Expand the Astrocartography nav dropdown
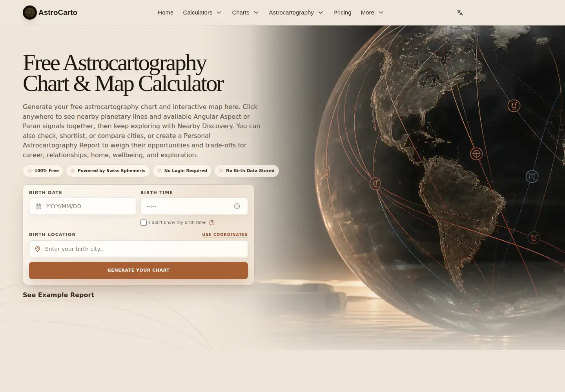This screenshot has height=392, width=565. (296, 13)
